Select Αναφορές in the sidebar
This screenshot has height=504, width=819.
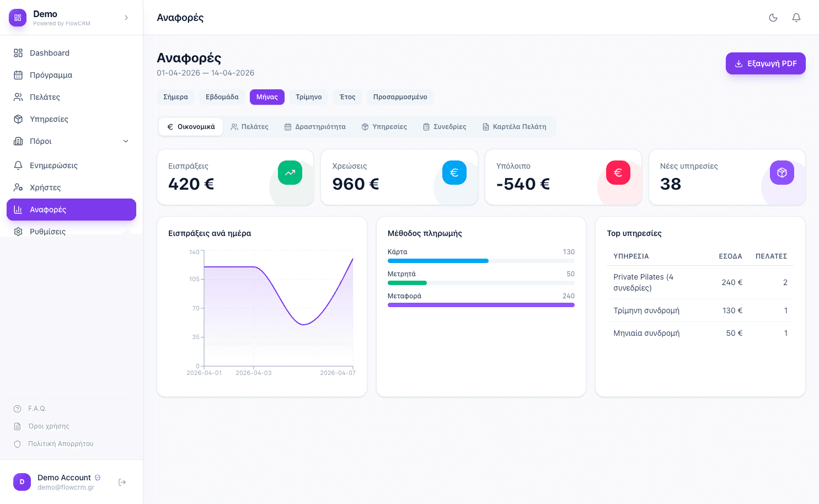71,210
